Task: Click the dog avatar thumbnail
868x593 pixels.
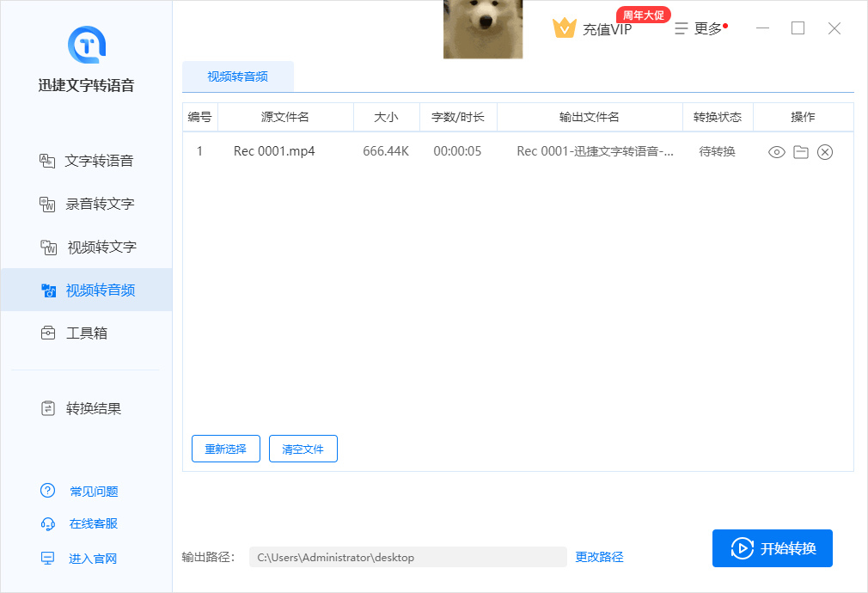Action: (x=483, y=29)
